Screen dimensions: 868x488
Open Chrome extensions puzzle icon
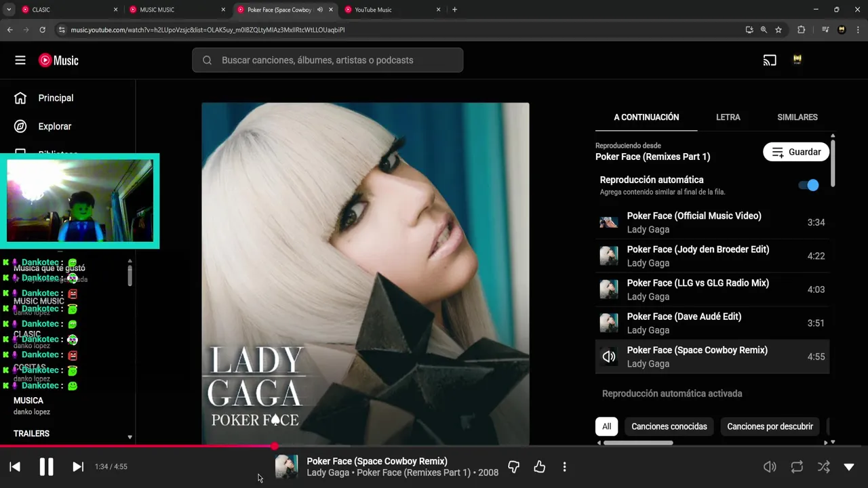click(802, 30)
